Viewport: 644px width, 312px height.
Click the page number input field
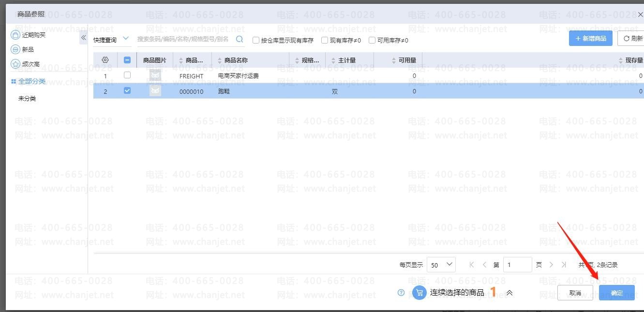pyautogui.click(x=517, y=265)
